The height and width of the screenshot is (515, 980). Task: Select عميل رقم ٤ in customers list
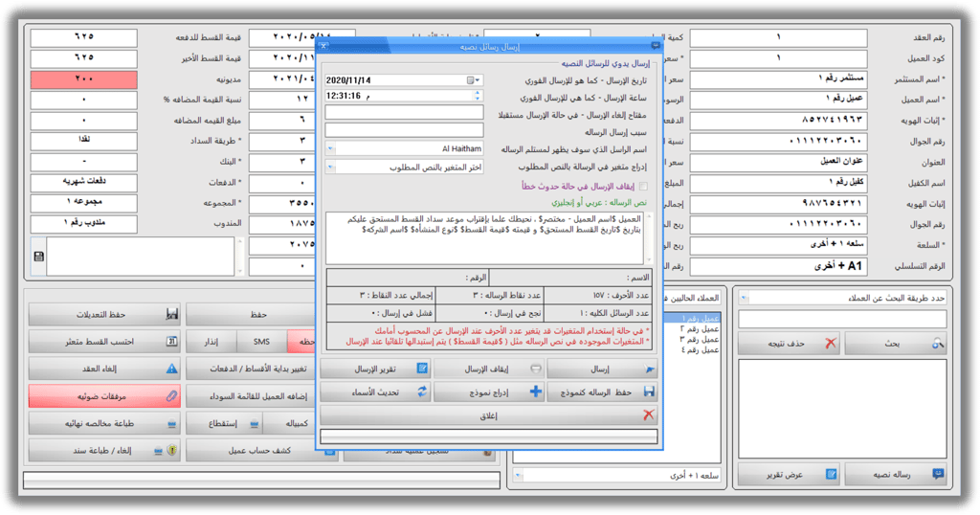pyautogui.click(x=700, y=350)
